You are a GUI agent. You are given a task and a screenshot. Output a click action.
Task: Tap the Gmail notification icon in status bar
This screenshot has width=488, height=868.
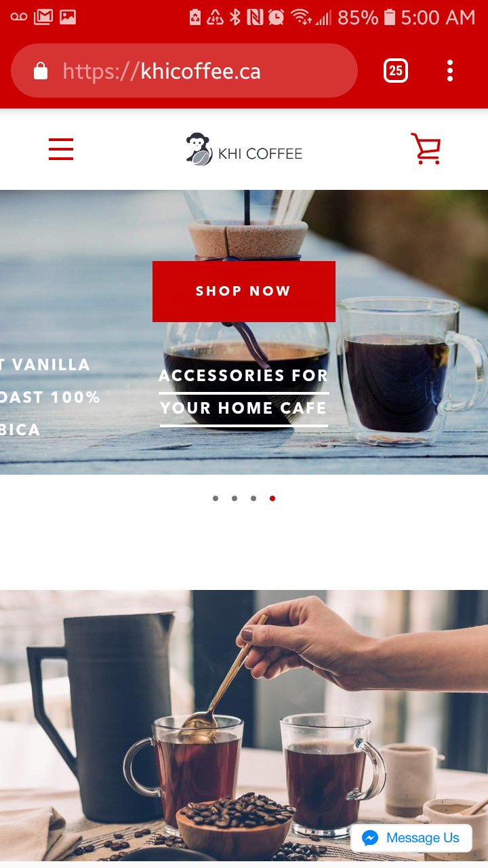click(x=43, y=17)
